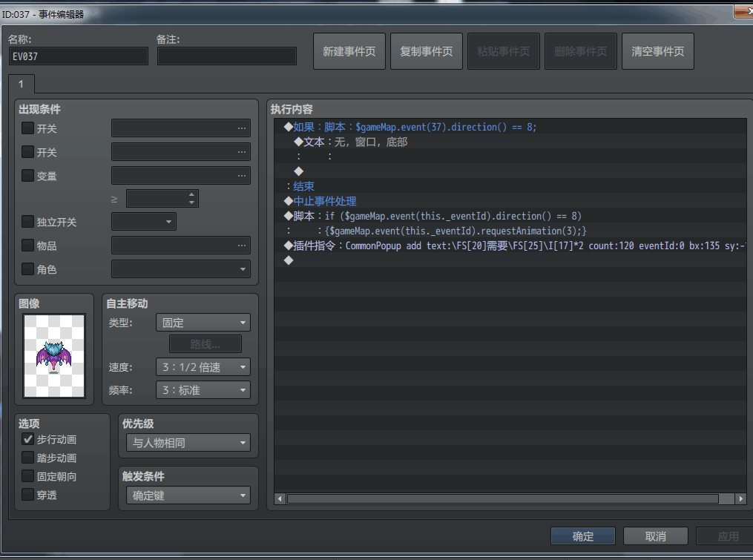Focus the empty 备注 field
This screenshot has width=753, height=560.
pos(227,56)
